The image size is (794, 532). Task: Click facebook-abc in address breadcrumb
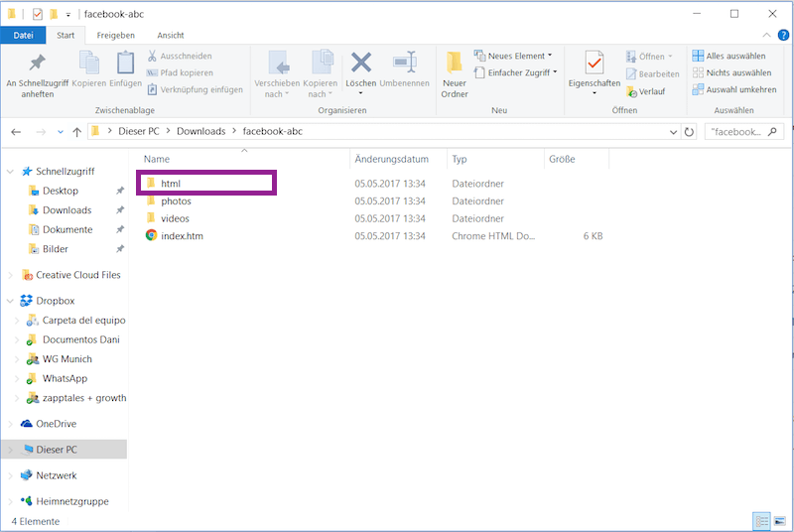click(272, 131)
